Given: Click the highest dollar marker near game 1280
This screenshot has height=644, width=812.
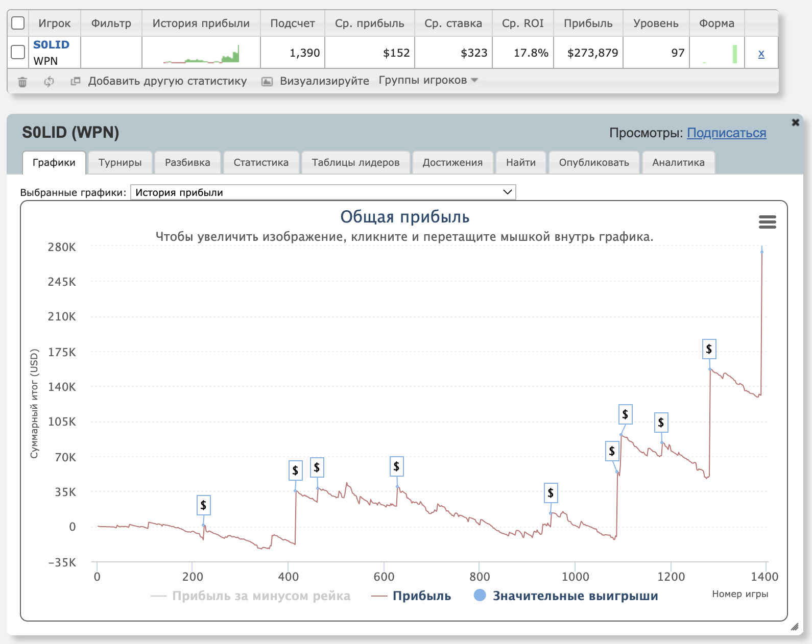Looking at the screenshot, I should [x=709, y=349].
